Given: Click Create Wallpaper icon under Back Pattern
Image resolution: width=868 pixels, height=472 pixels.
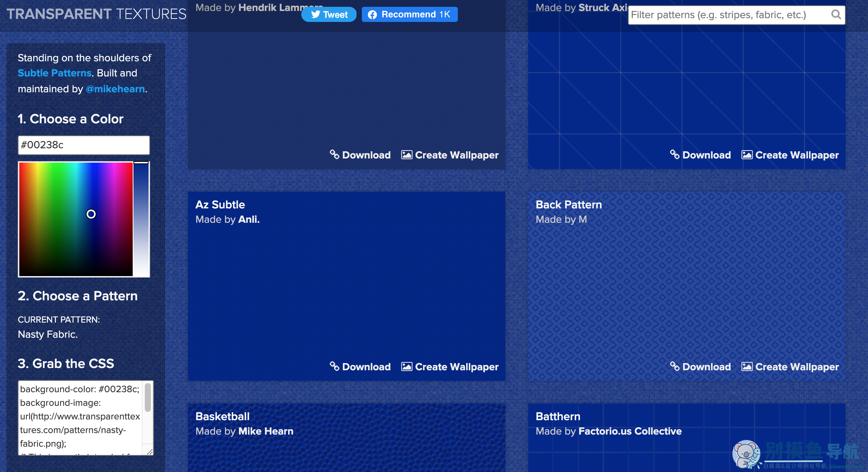Looking at the screenshot, I should [747, 366].
